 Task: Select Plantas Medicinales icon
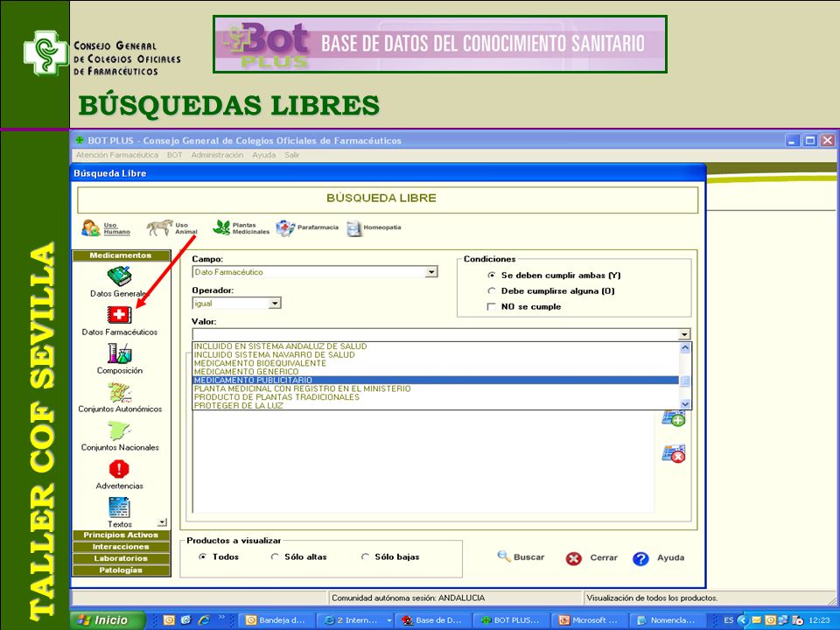pyautogui.click(x=221, y=227)
